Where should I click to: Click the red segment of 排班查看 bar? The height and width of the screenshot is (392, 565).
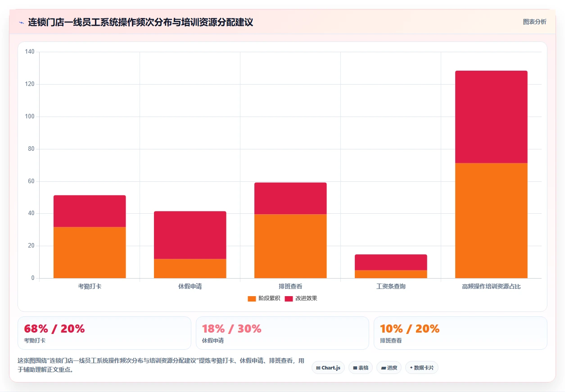tap(290, 198)
